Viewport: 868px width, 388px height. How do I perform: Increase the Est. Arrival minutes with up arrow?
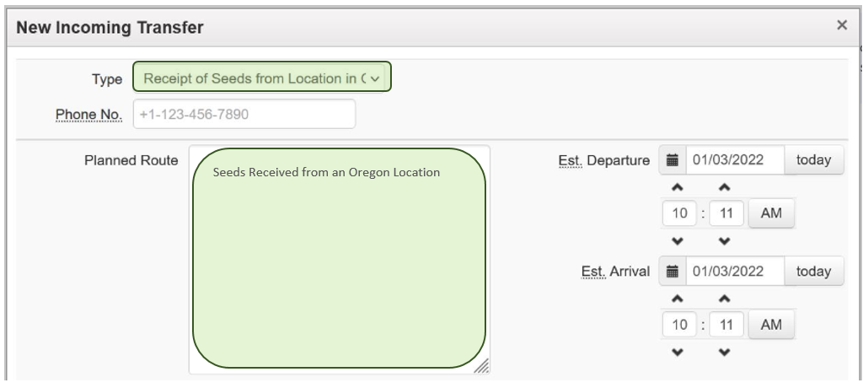click(x=725, y=299)
